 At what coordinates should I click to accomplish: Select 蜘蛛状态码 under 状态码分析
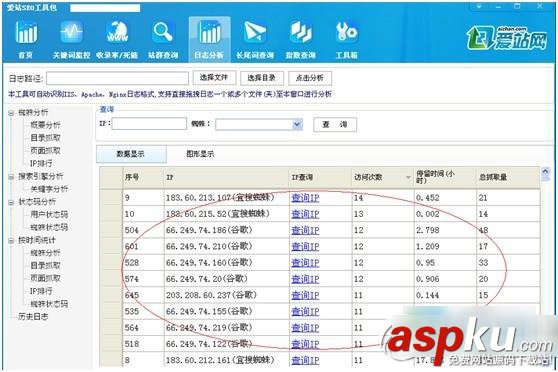click(49, 227)
